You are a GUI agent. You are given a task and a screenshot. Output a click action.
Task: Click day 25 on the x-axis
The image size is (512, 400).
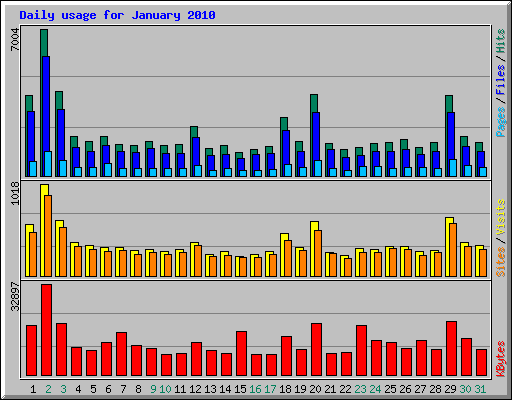(390, 389)
